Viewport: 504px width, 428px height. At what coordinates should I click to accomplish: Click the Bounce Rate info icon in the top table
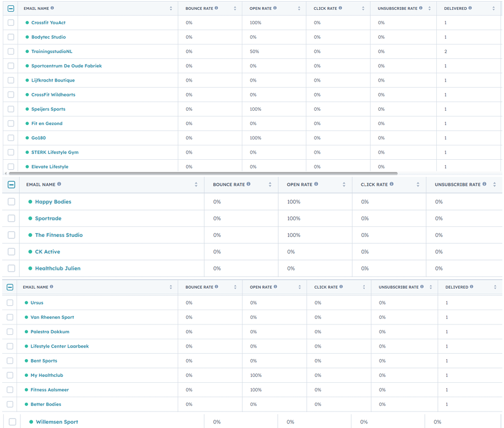[216, 8]
